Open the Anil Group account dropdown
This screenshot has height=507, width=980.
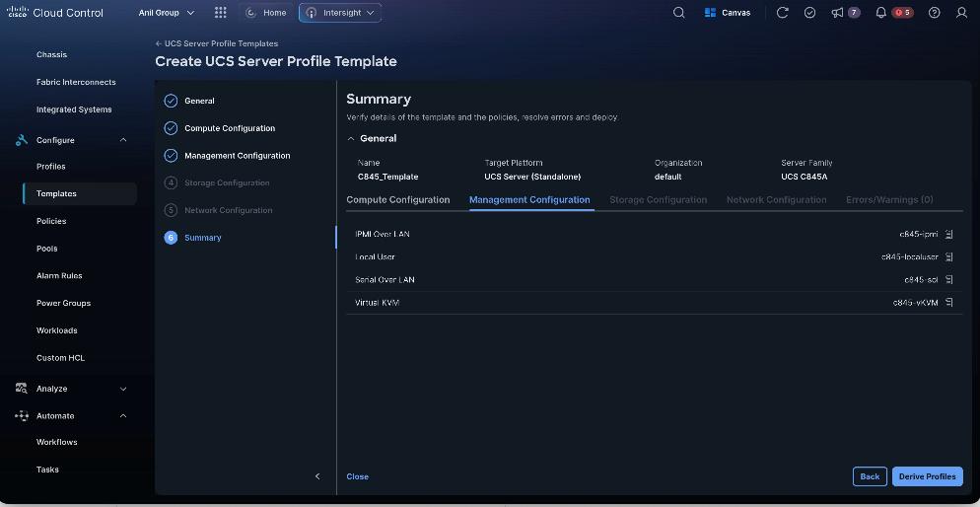(167, 13)
